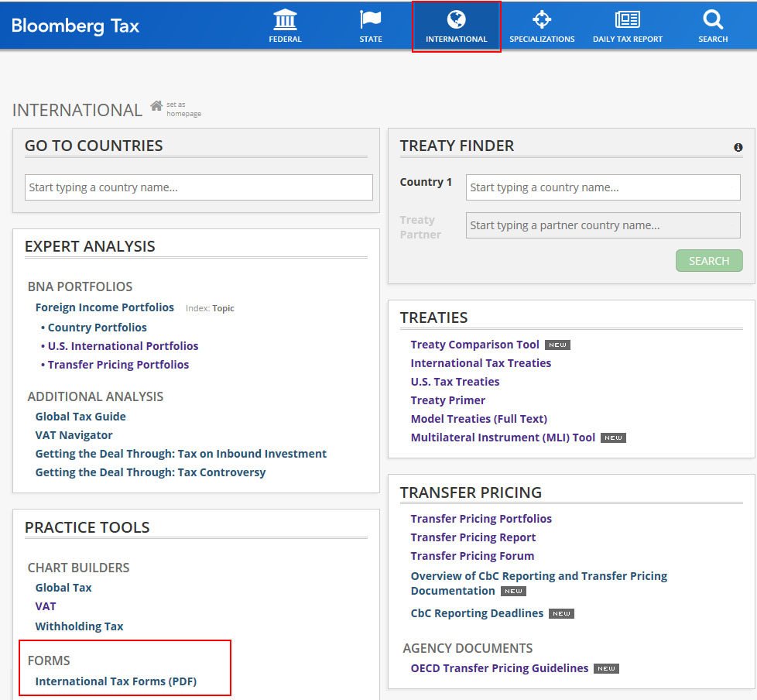The image size is (757, 700).
Task: Open the Country Portfolios link
Action: click(x=97, y=328)
